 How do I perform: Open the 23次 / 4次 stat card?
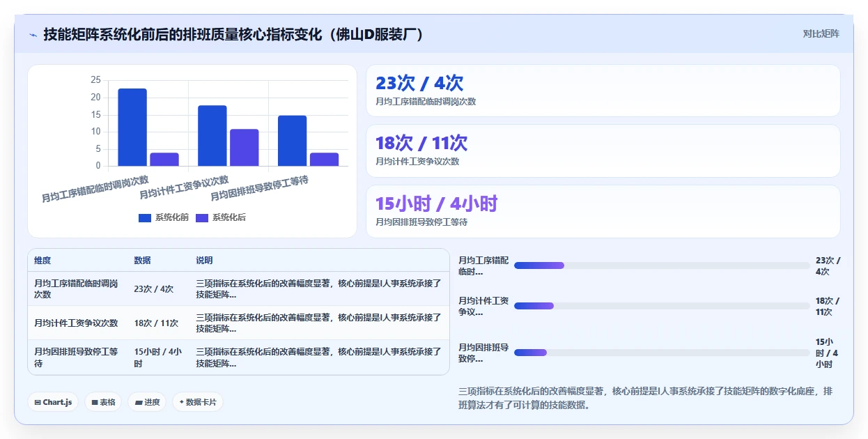pyautogui.click(x=603, y=91)
